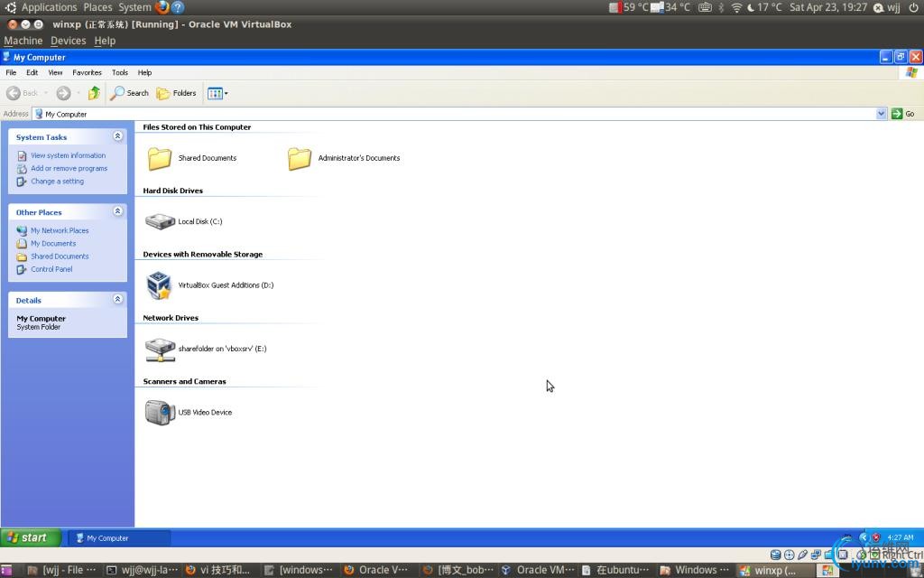Open the Edit menu

pyautogui.click(x=32, y=72)
